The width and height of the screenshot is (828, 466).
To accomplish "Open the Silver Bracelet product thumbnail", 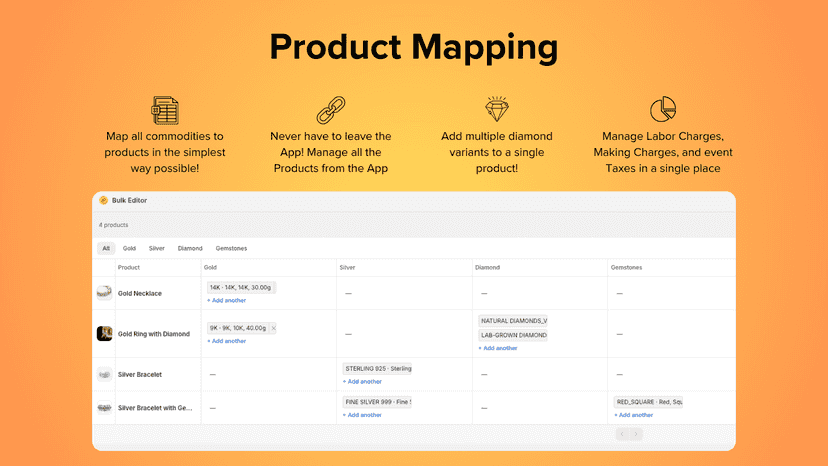I will pyautogui.click(x=104, y=374).
